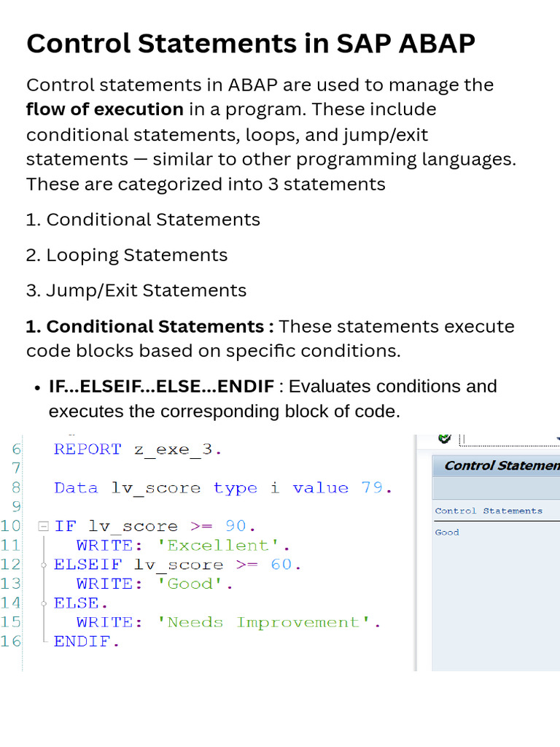Click the ENDIF keyword
This screenshot has height=747, width=560.
coord(86,642)
